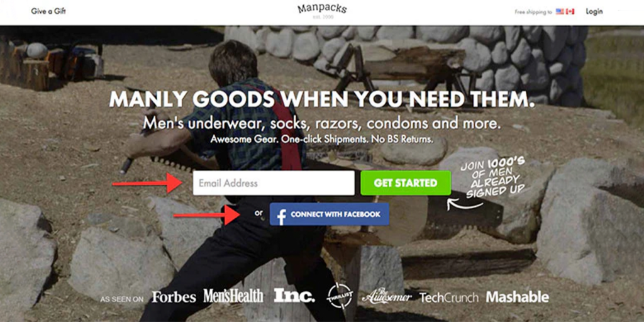This screenshot has height=322, width=644.
Task: Click the Manpacks logo
Action: [x=322, y=11]
